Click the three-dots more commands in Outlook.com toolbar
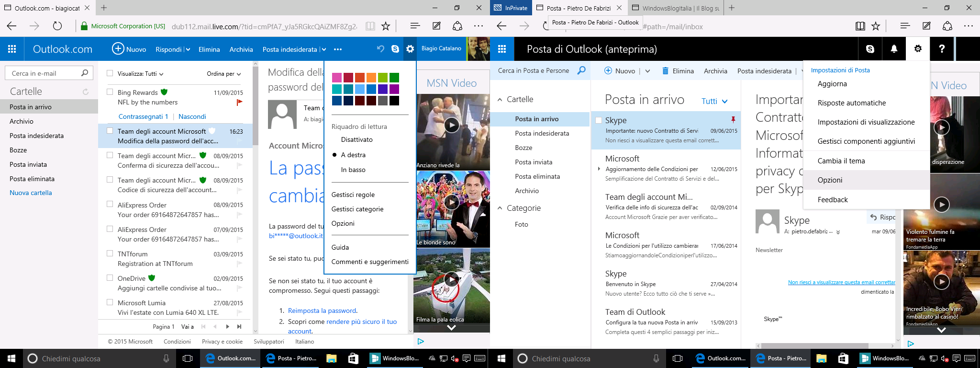Image resolution: width=980 pixels, height=368 pixels. pyautogui.click(x=338, y=49)
